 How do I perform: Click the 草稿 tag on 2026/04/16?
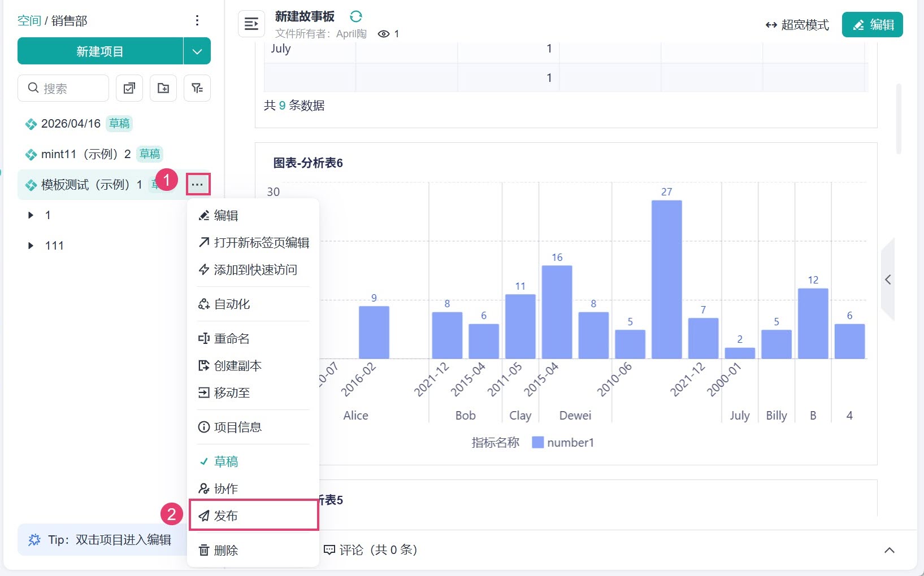pyautogui.click(x=119, y=124)
